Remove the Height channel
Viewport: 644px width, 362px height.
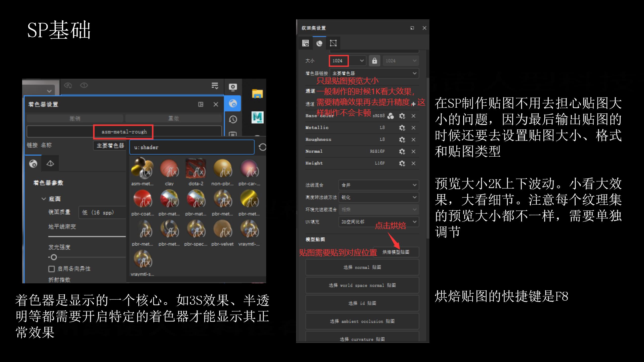tap(413, 163)
